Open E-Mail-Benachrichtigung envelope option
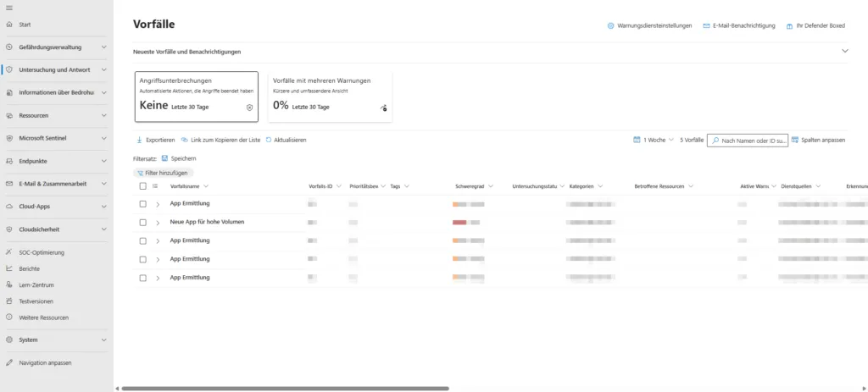Image resolution: width=868 pixels, height=392 pixels. [706, 26]
